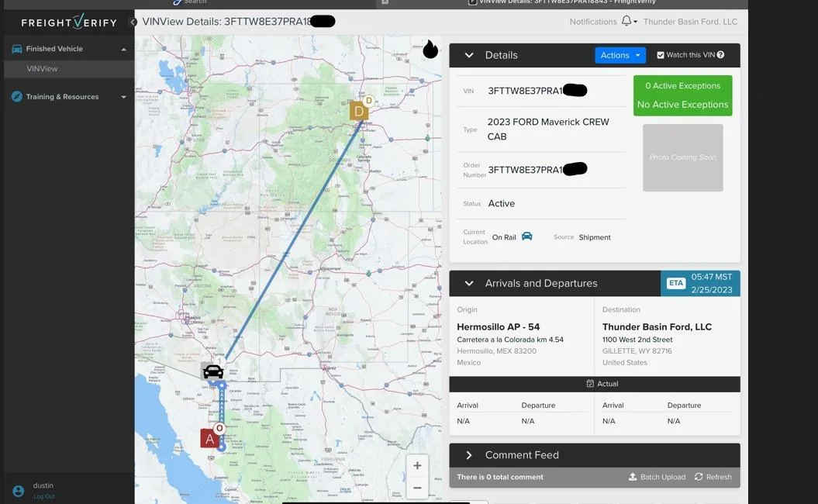Image resolution: width=818 pixels, height=504 pixels.
Task: Click the Photo Coming Soon placeholder
Action: coord(682,157)
